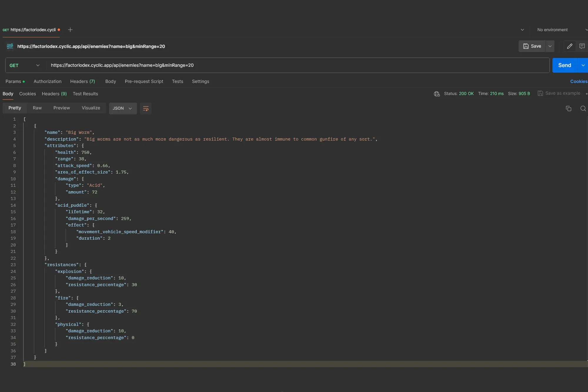Open the Test Results tab
This screenshot has width=588, height=392.
tap(85, 94)
